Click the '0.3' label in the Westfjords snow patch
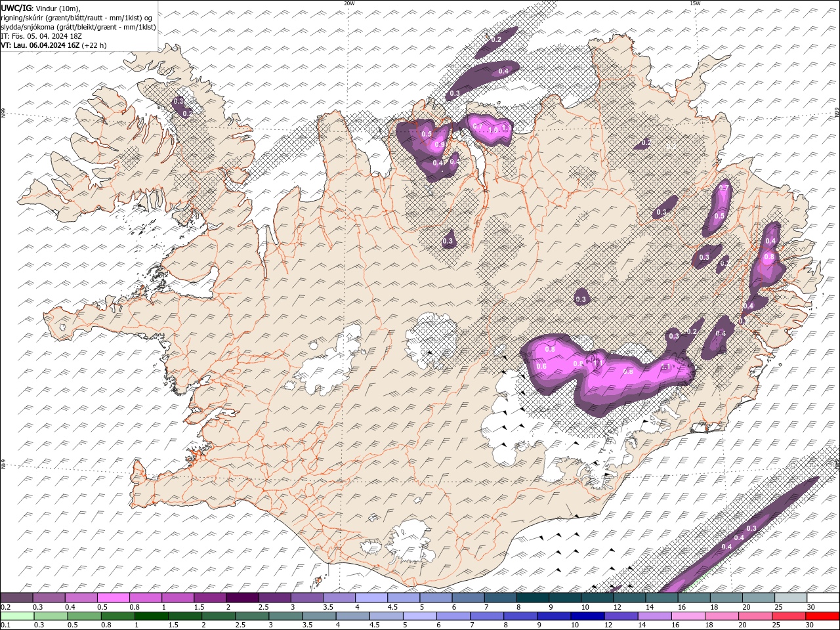This screenshot has width=840, height=630. tap(178, 101)
